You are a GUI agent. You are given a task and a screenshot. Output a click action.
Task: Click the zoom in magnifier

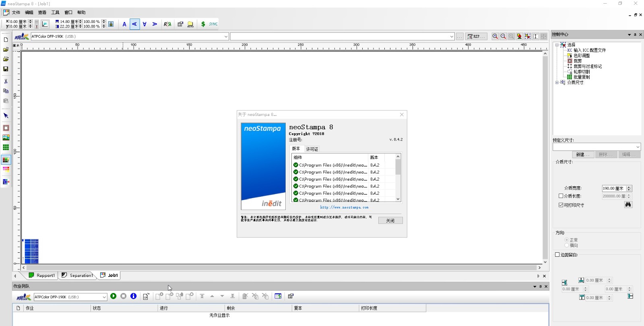click(495, 36)
